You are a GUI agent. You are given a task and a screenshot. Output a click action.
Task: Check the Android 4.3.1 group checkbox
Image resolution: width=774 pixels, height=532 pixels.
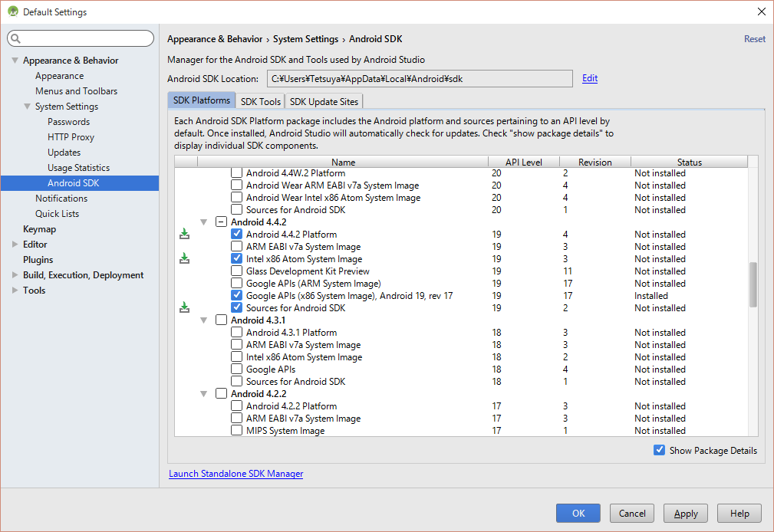(x=221, y=320)
